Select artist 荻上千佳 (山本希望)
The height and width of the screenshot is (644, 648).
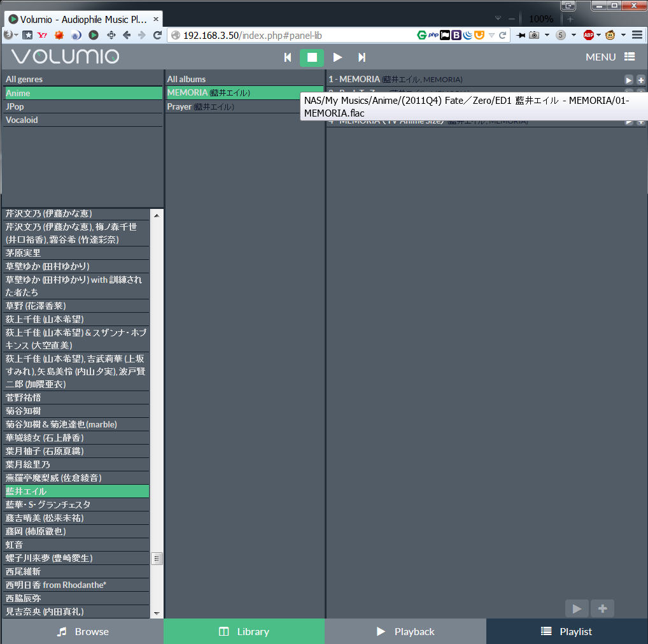click(x=76, y=319)
